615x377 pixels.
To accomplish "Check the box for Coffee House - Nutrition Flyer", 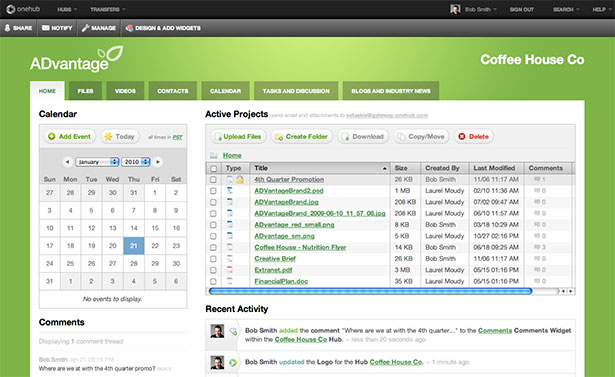I will (x=213, y=248).
